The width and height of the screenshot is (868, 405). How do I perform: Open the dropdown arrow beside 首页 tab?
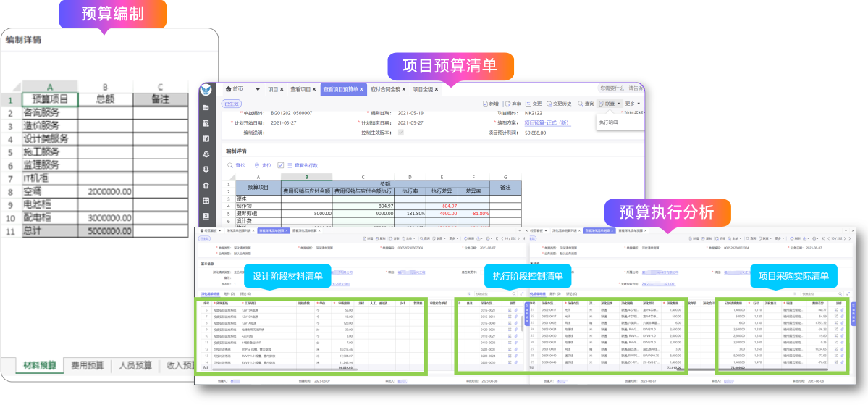click(258, 90)
